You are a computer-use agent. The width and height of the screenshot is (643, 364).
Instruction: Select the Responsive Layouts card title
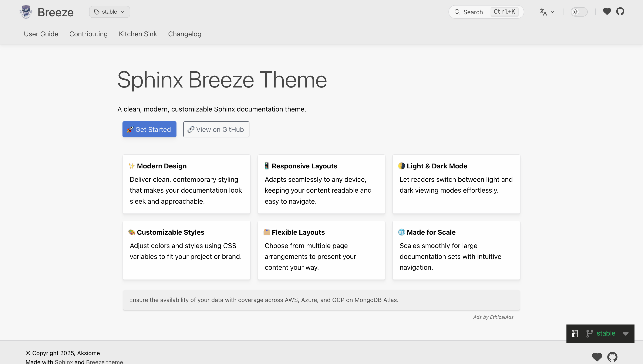304,166
